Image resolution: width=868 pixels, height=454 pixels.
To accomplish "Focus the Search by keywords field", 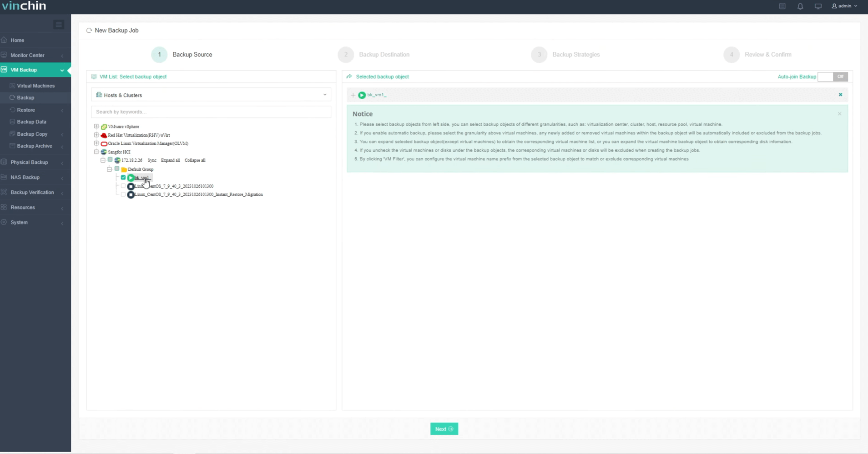I will 211,112.
